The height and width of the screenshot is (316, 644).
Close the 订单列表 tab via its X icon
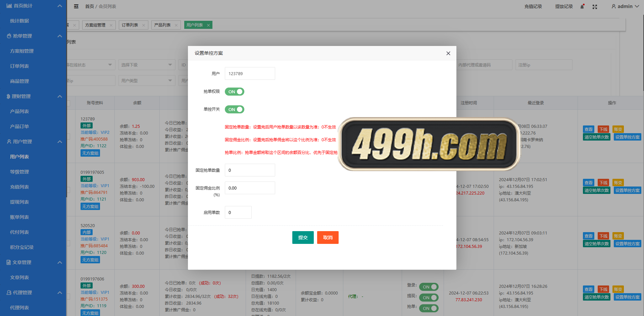click(x=144, y=25)
